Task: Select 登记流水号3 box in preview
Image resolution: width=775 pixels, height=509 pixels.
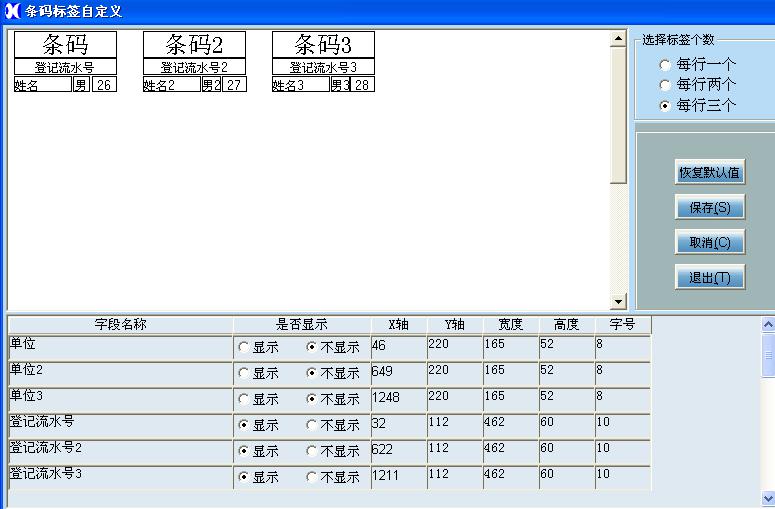Action: click(323, 67)
